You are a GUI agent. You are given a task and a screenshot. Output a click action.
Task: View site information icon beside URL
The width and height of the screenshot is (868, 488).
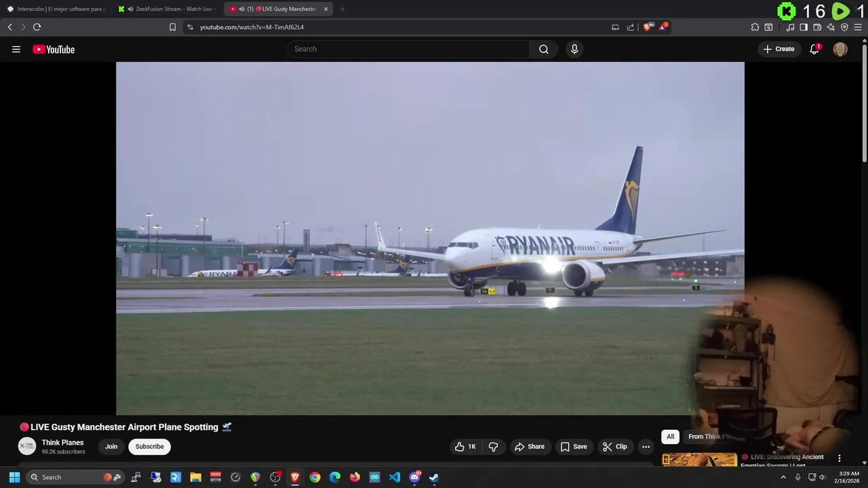click(x=190, y=27)
